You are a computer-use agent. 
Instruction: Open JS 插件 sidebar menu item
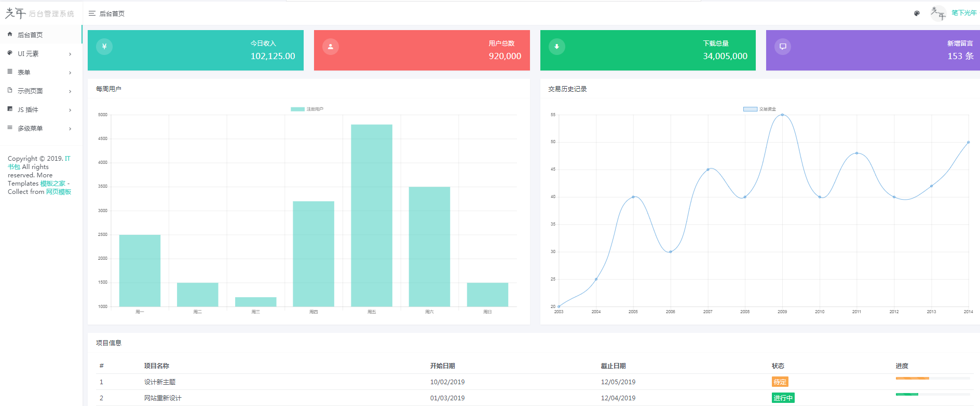[x=41, y=109]
